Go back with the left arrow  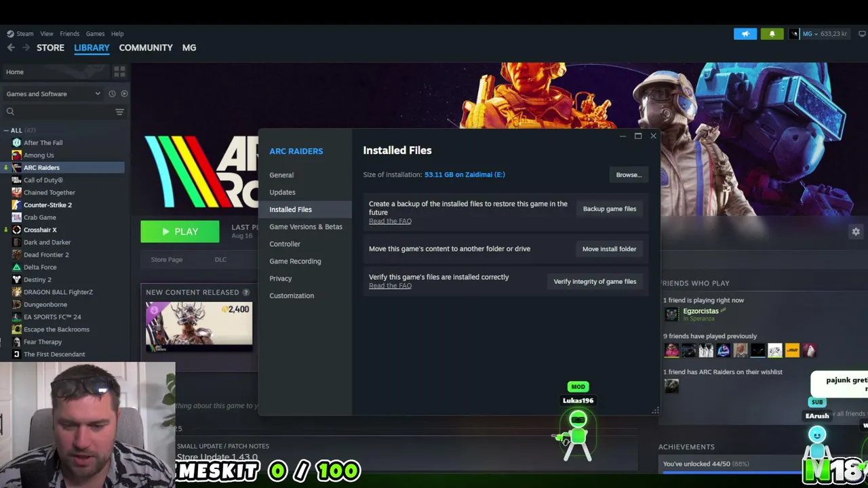pyautogui.click(x=11, y=47)
